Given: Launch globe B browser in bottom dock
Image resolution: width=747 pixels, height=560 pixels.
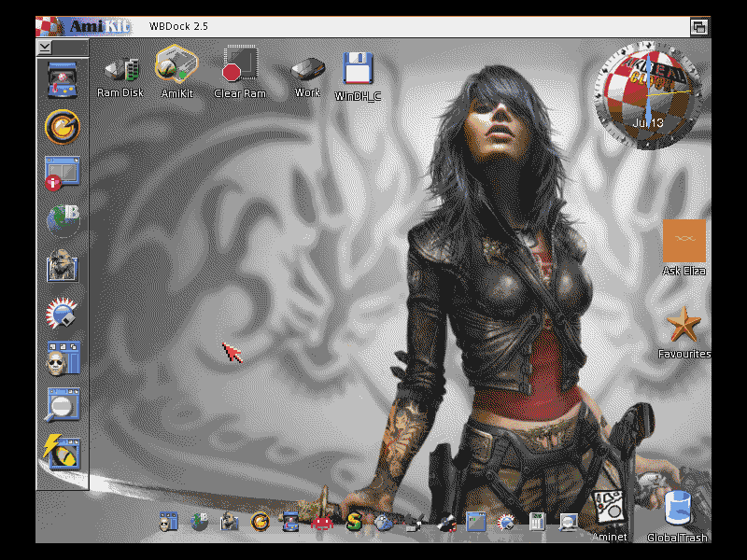Looking at the screenshot, I should pyautogui.click(x=199, y=522).
